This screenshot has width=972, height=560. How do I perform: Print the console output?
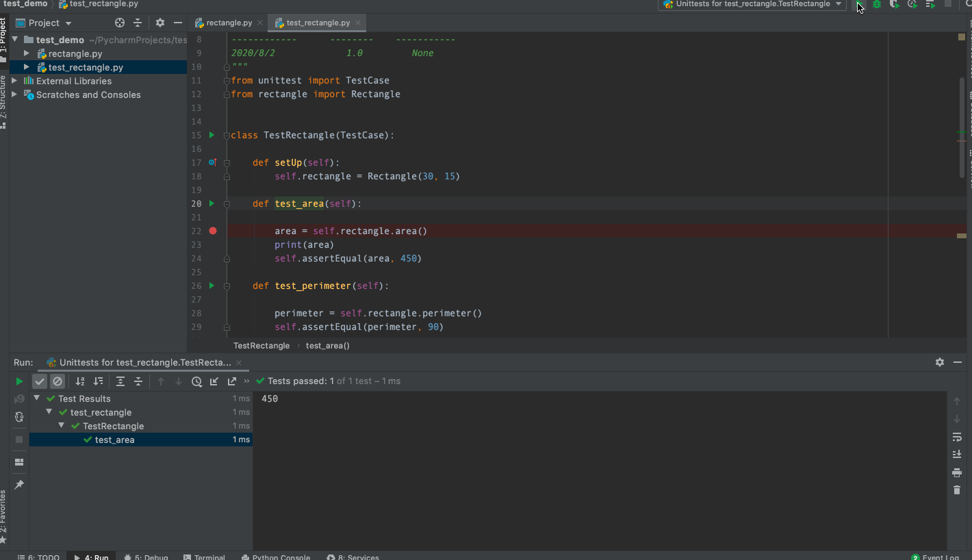point(957,472)
